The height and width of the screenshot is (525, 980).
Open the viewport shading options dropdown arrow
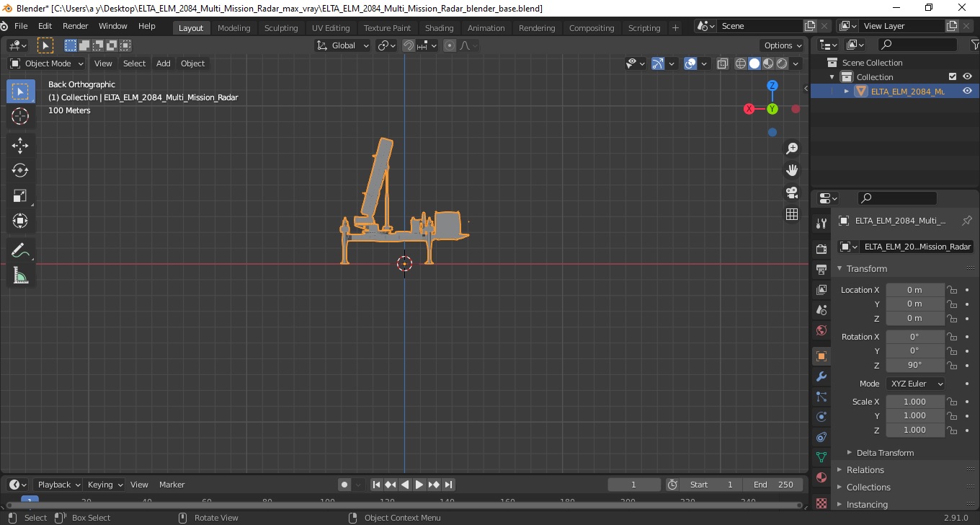(796, 63)
